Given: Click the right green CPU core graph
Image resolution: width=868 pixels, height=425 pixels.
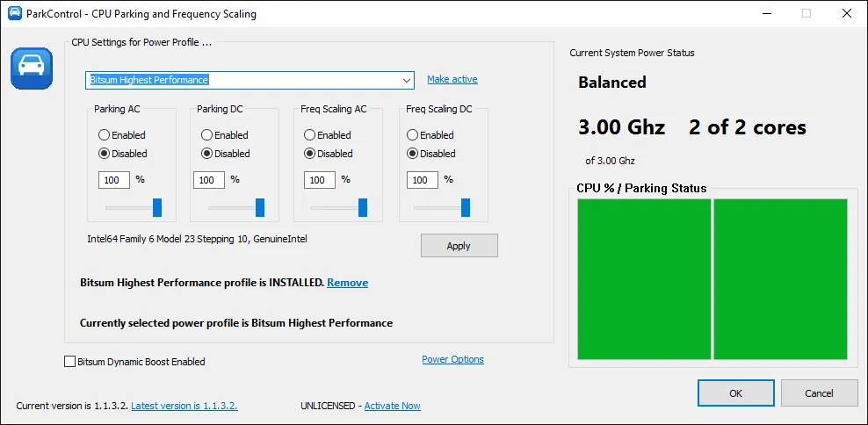Looking at the screenshot, I should click(x=780, y=279).
